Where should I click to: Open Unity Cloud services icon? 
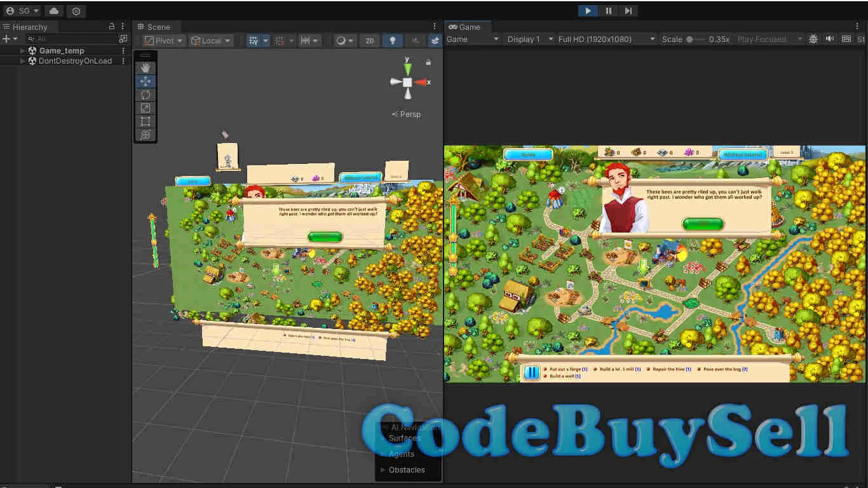pos(54,11)
